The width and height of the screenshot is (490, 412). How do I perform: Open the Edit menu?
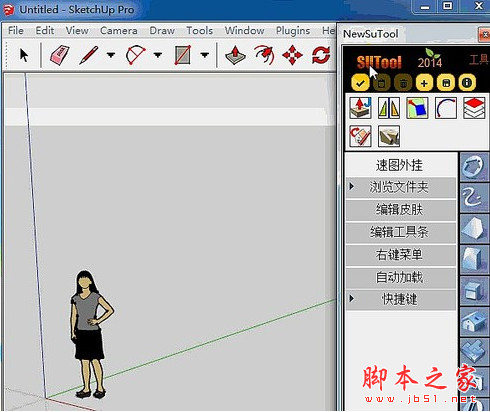tap(45, 31)
